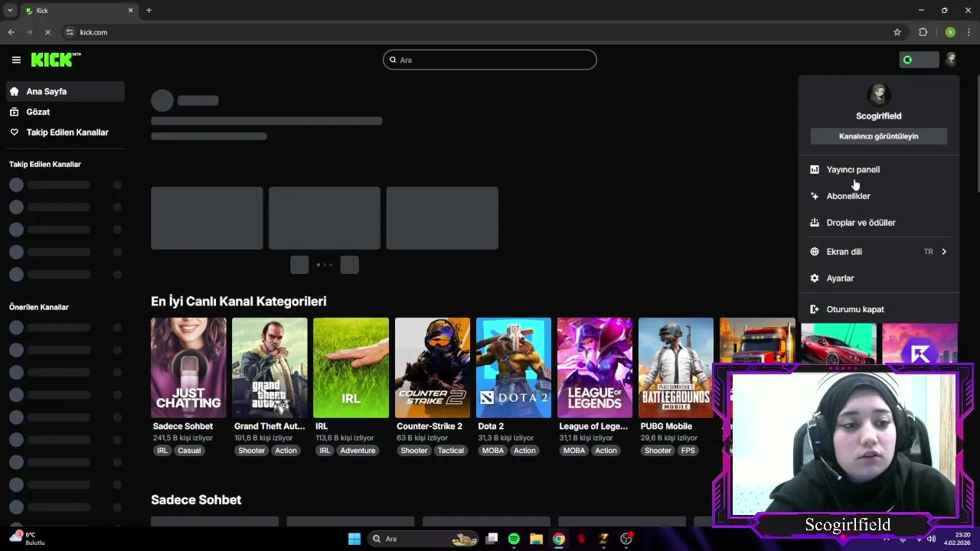Click the Casual tag under Sadece Sohbet
The width and height of the screenshot is (980, 551).
[189, 451]
